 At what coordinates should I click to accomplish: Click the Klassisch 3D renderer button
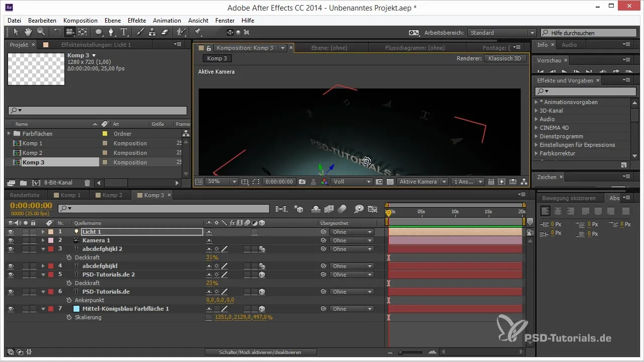point(505,58)
